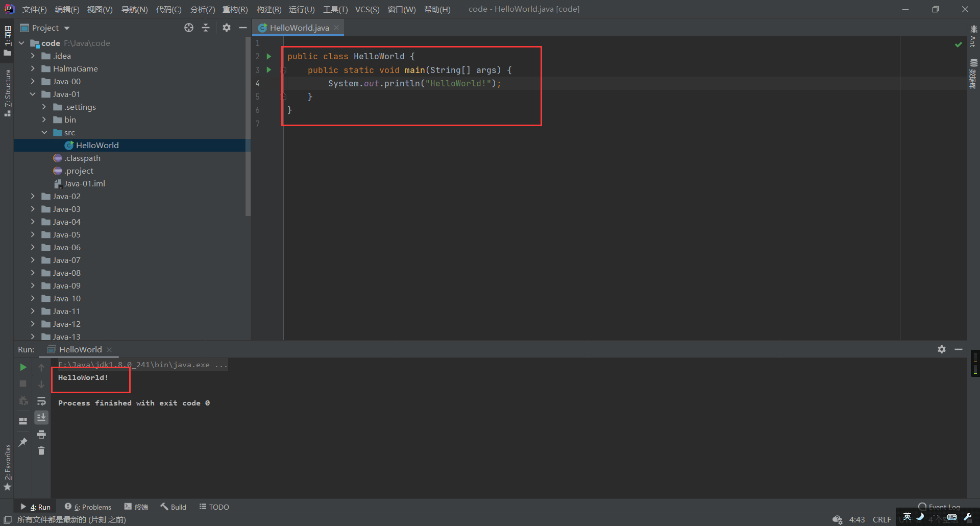Click the run gutter arrow beside the class declaration
980x526 pixels.
[269, 56]
